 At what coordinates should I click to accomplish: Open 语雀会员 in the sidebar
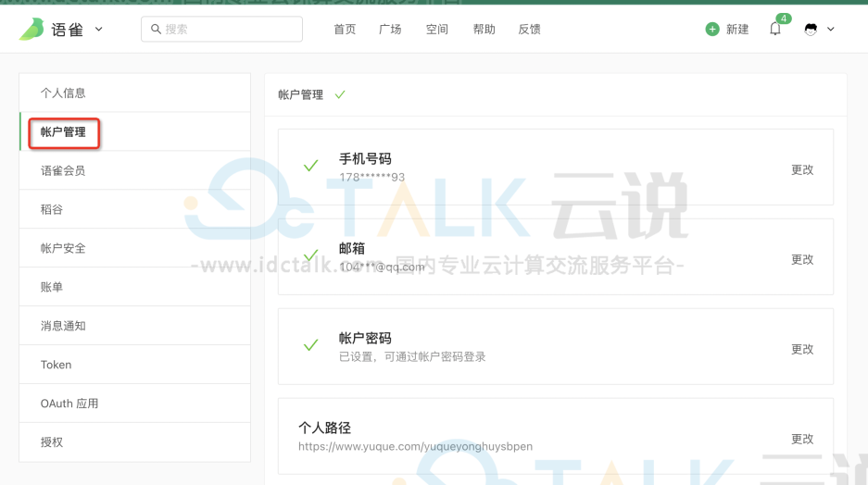134,170
